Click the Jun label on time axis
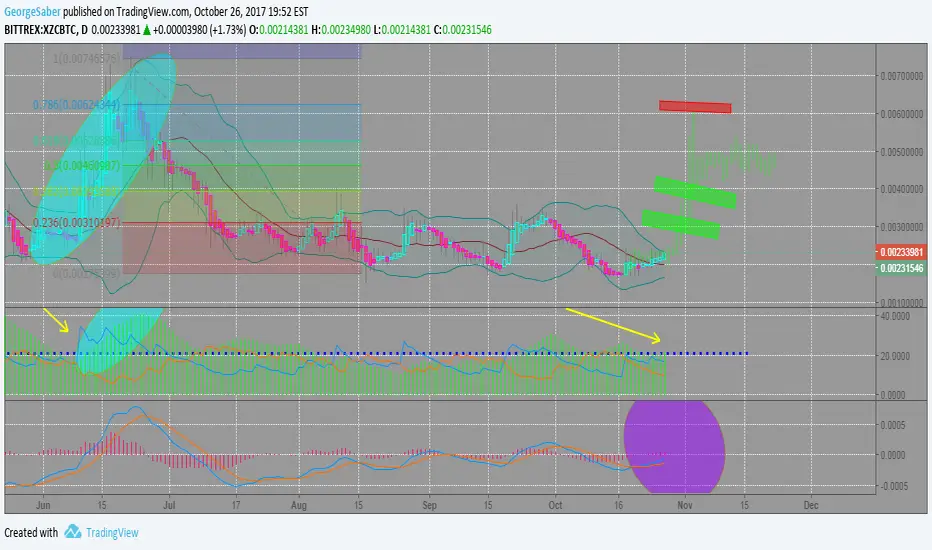Image resolution: width=932 pixels, height=550 pixels. pos(43,505)
